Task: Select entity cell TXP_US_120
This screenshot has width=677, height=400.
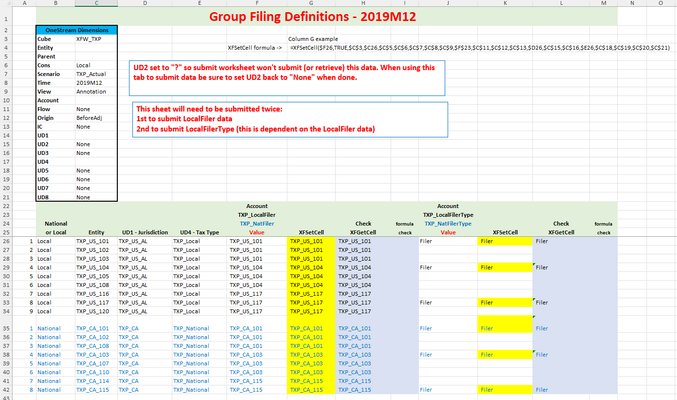Action: click(96, 311)
